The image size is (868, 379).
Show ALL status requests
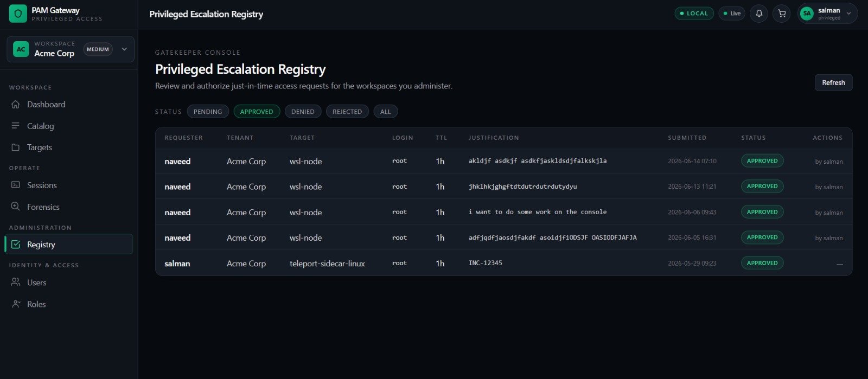(385, 112)
